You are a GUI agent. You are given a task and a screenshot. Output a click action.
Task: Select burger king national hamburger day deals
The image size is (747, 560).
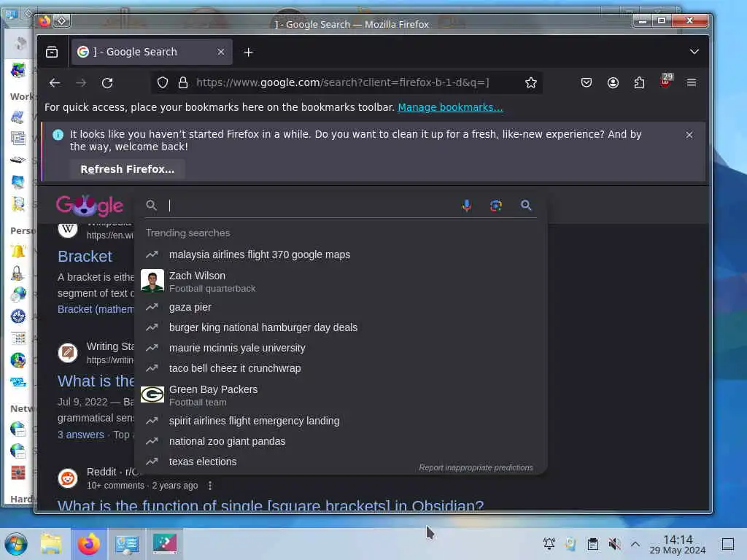pos(341,327)
